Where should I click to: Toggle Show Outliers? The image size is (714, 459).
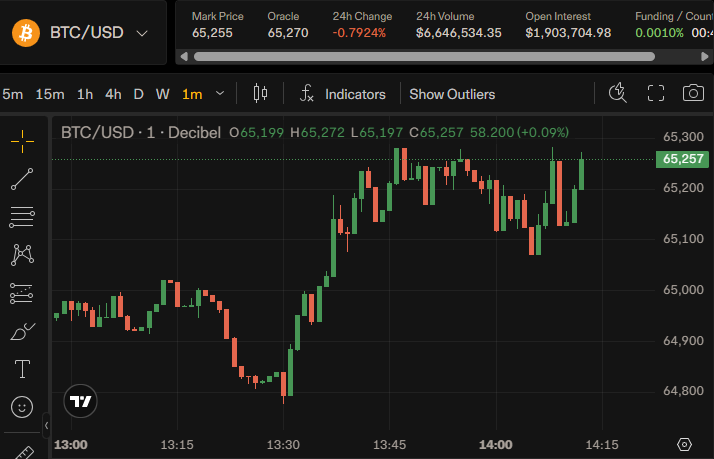[452, 94]
